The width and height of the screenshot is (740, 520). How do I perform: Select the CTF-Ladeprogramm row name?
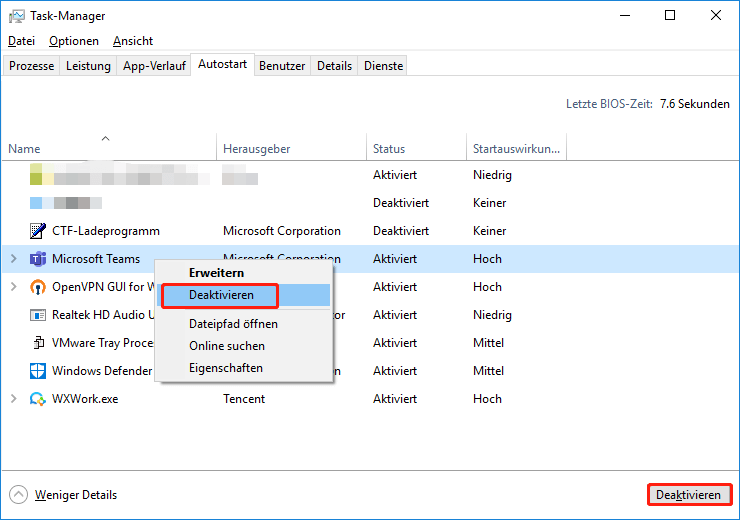pos(106,231)
